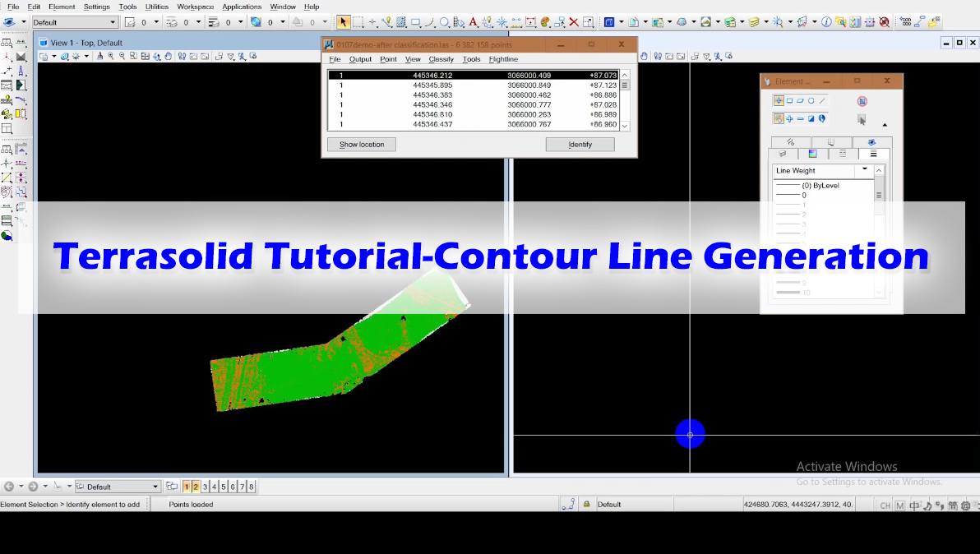Select the Place Block rectangle tool in the top toolbar
The image size is (980, 554).
tap(415, 22)
